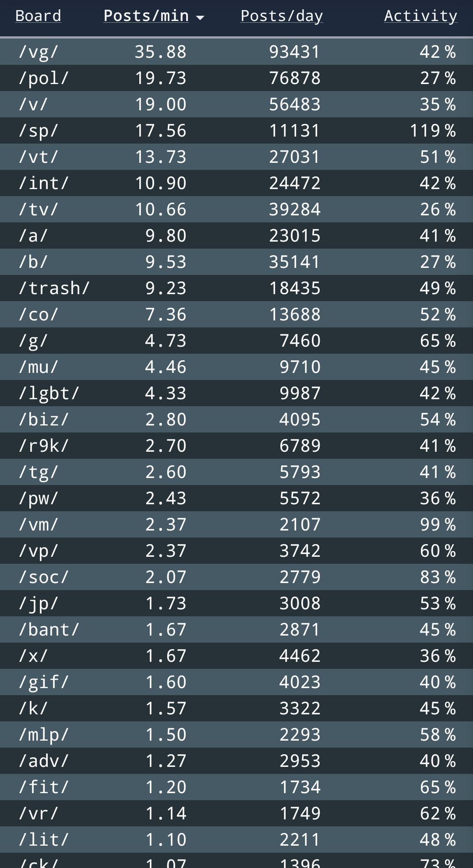Open the /biz/ board entry

click(x=43, y=420)
